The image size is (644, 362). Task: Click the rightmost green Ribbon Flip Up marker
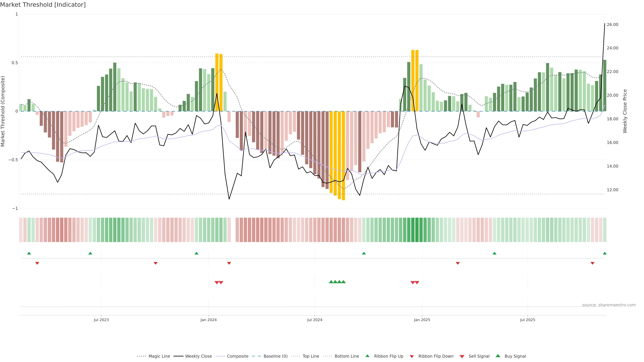point(604,253)
